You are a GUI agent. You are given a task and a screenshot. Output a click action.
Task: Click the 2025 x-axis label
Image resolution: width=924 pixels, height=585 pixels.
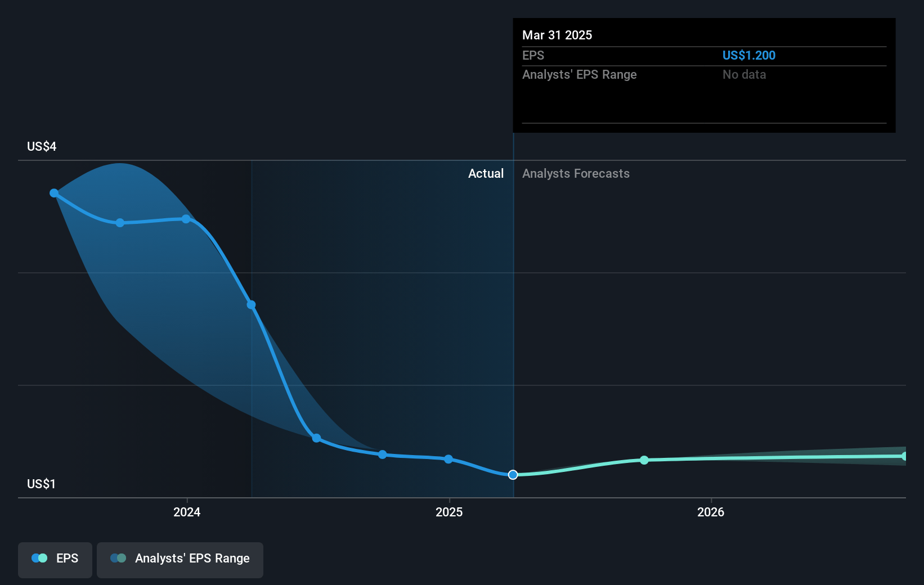click(449, 512)
